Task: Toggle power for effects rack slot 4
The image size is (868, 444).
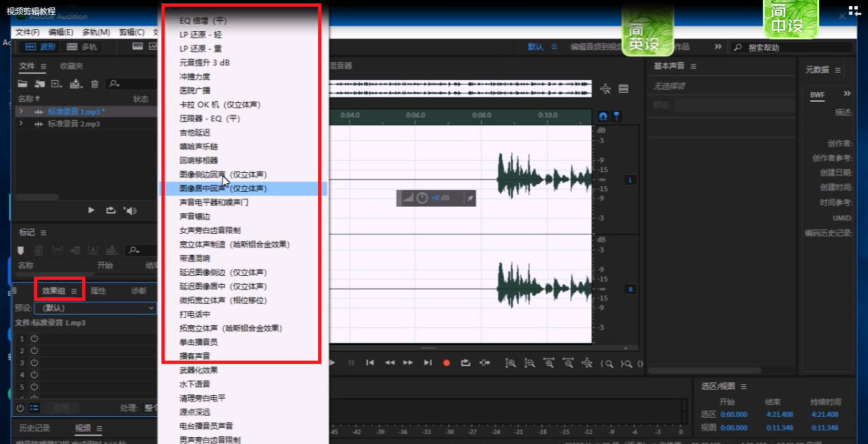Action: tap(34, 374)
